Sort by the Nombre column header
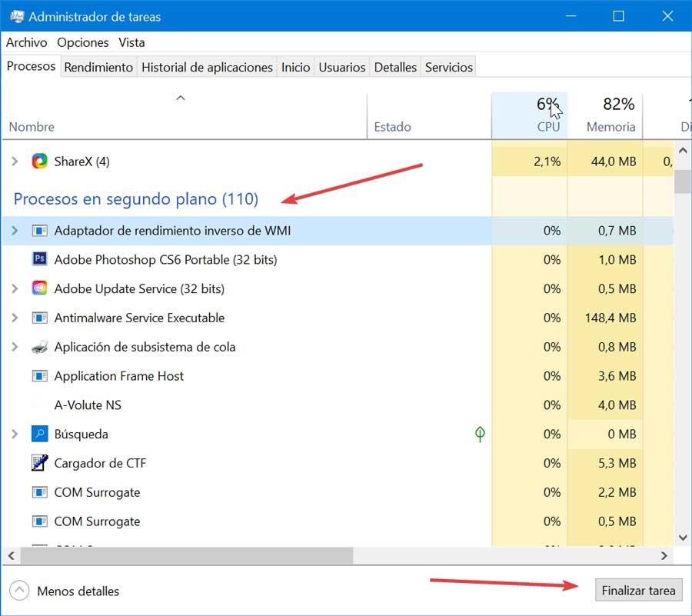The width and height of the screenshot is (692, 616). (x=185, y=116)
